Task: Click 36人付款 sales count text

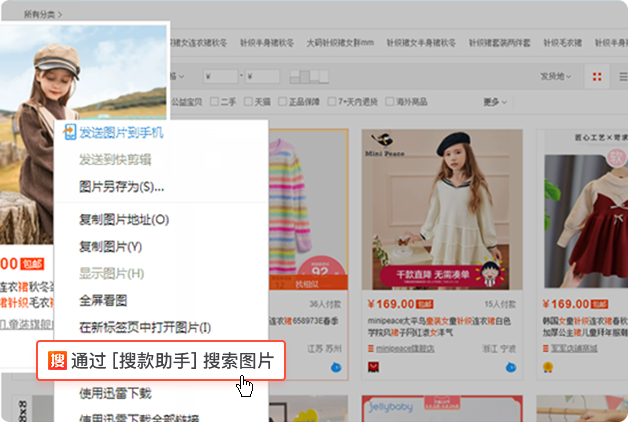Action: pos(325,304)
